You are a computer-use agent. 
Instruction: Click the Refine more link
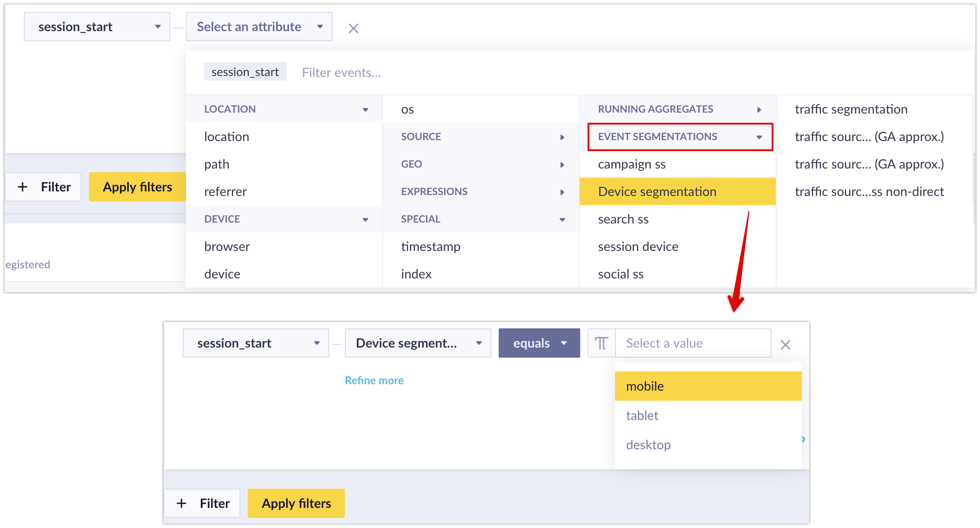tap(374, 381)
